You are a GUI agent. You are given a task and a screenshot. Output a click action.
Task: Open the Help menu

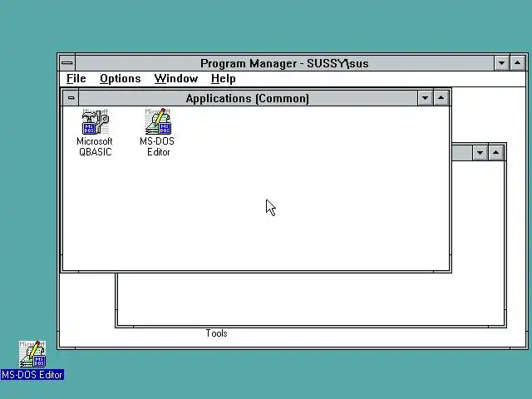(x=224, y=79)
